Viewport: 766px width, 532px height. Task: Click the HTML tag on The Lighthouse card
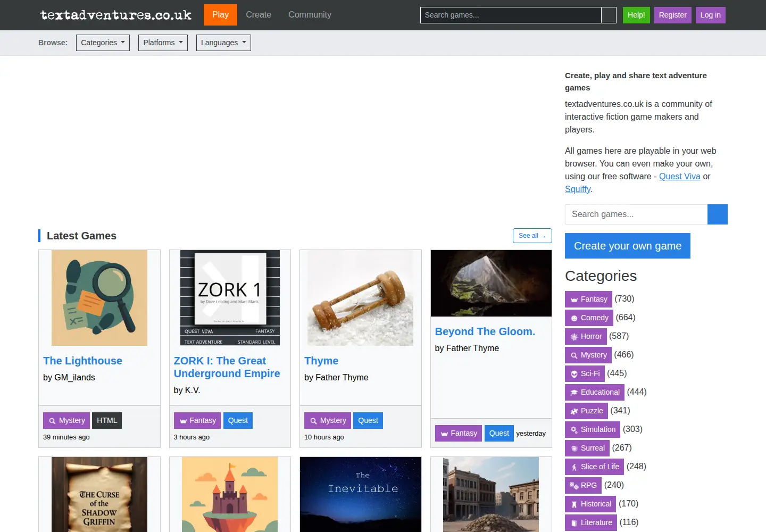coord(107,420)
